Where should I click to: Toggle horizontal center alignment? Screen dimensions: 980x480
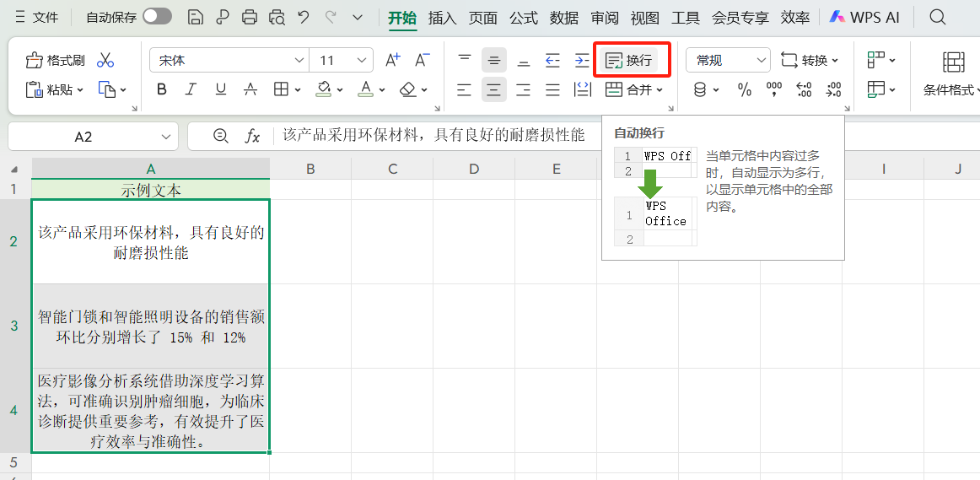click(494, 89)
